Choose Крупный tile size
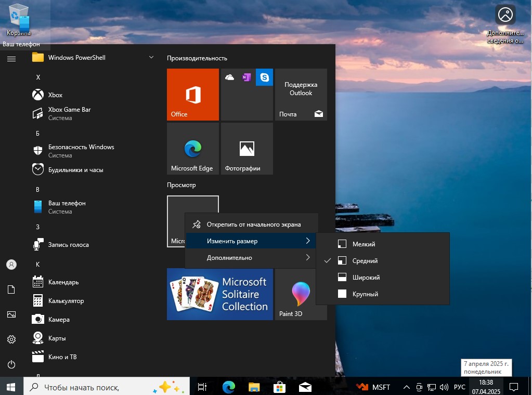Viewport: 532px width, 395px height. click(382, 294)
